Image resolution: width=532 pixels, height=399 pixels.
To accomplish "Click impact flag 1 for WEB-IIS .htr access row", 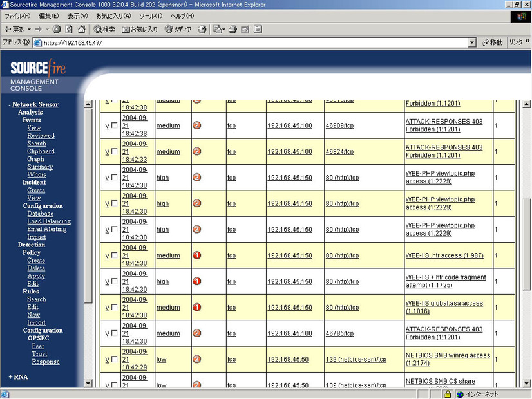I will [x=197, y=255].
